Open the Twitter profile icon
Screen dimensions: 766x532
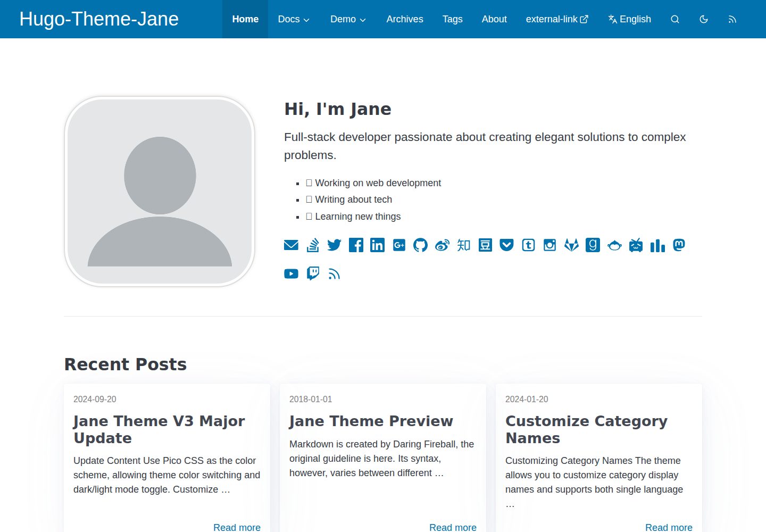click(x=334, y=245)
